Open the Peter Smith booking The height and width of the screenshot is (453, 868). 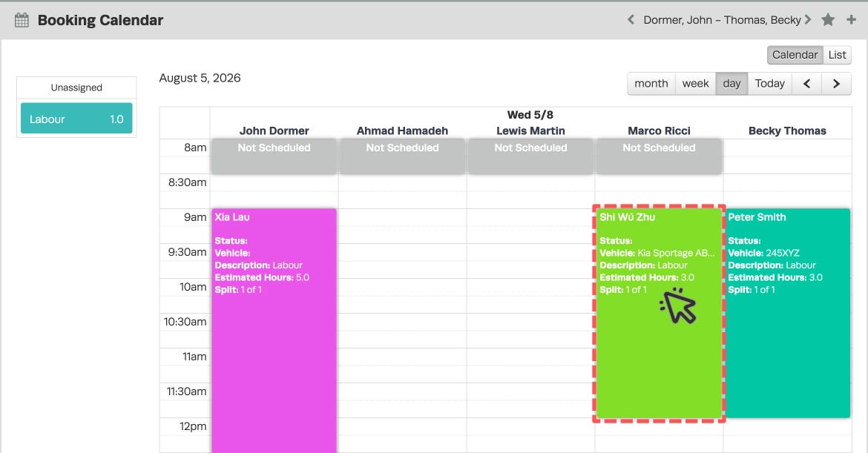(787, 313)
